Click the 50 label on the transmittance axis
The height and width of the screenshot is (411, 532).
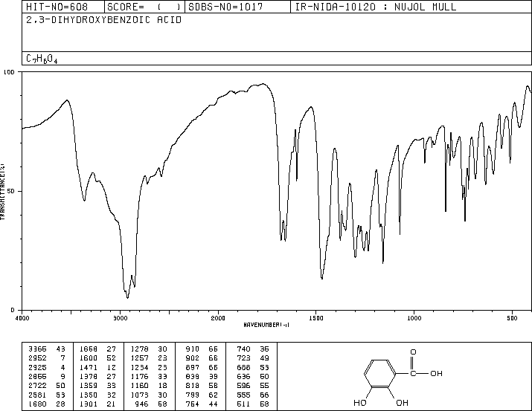pyautogui.click(x=11, y=191)
